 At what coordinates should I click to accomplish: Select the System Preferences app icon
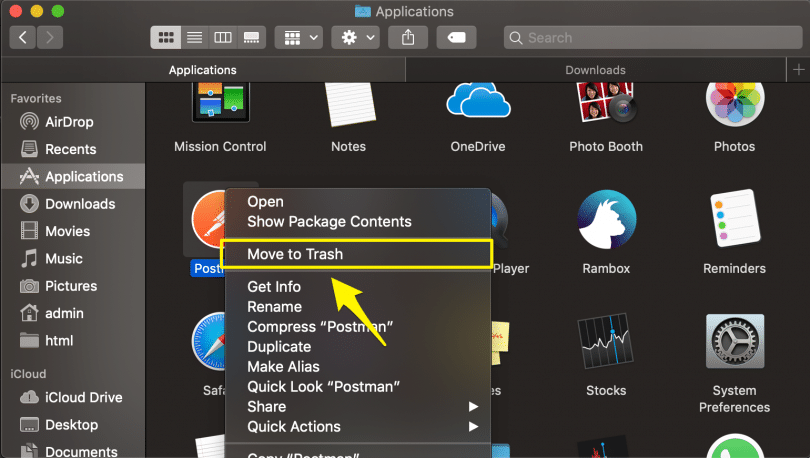[735, 341]
